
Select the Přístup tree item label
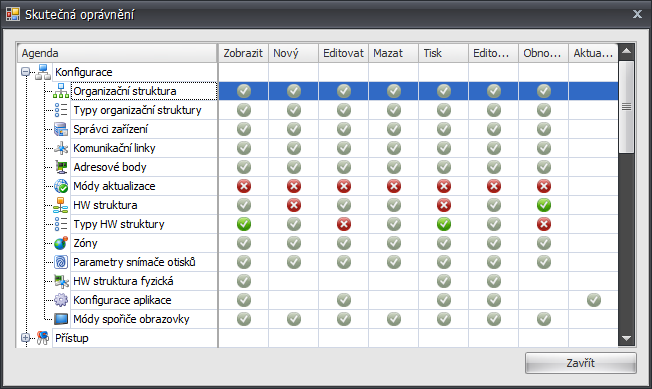pos(72,338)
